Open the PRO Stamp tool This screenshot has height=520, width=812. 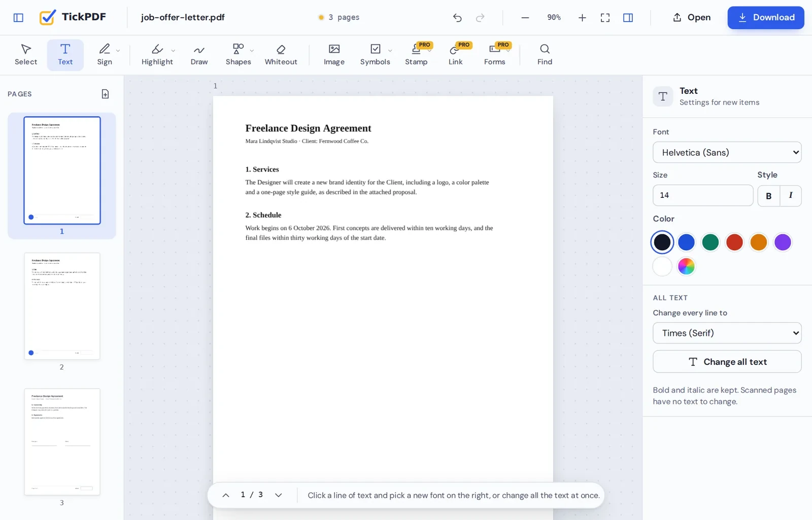coord(416,55)
